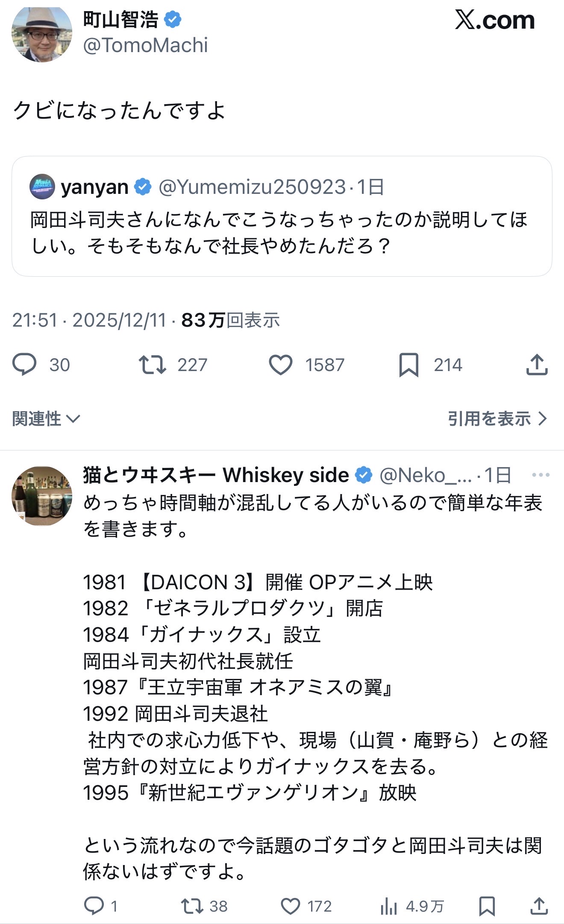Screen dimensions: 564x924
Task: Bookmark the 猫とウヰスキー reply
Action: (487, 906)
